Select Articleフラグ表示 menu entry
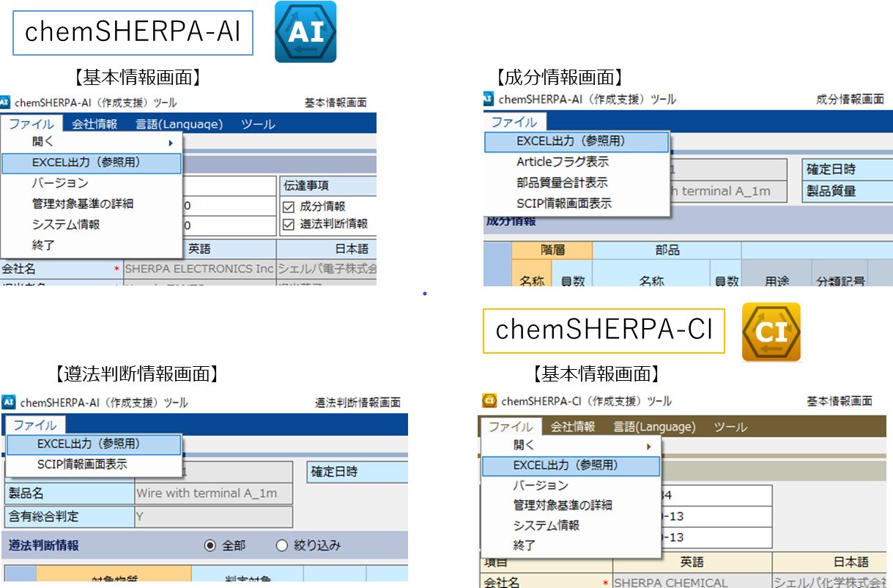This screenshot has width=893, height=588. click(577, 162)
